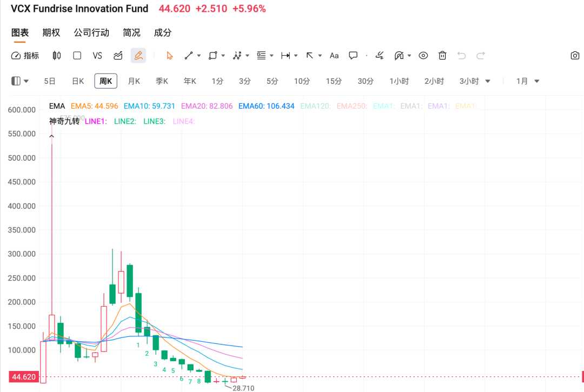This screenshot has height=392, width=584.
Task: Expand the line drawing tool dropdown arrow
Action: tap(199, 56)
